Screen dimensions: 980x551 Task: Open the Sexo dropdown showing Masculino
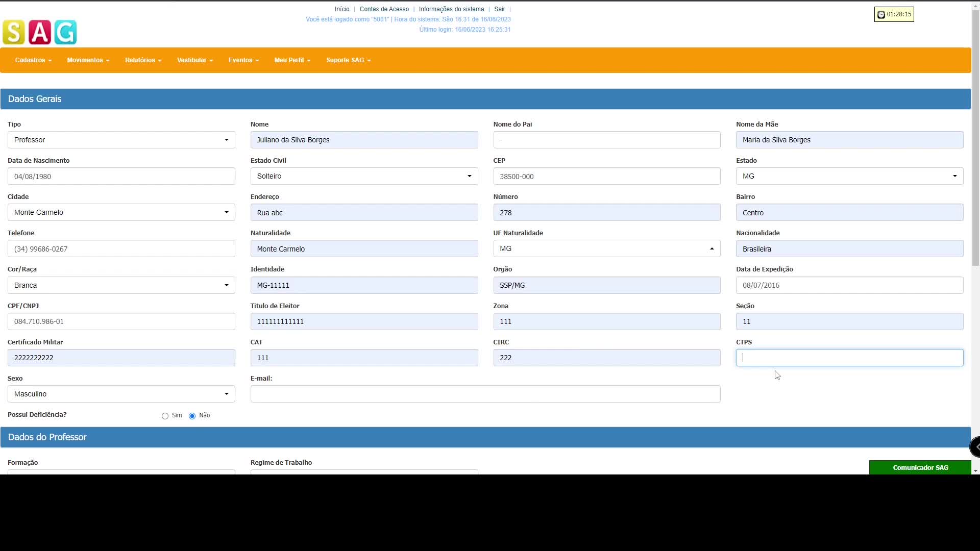(x=121, y=394)
